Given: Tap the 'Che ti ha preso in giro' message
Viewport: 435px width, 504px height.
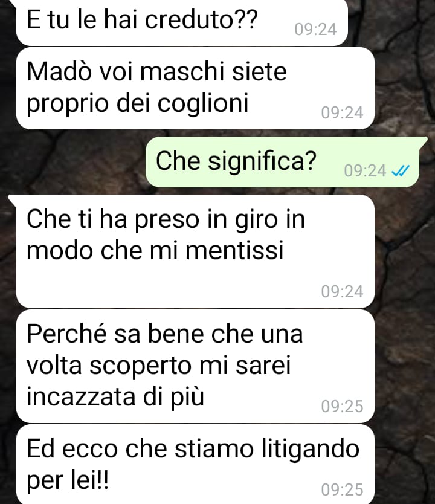Looking at the screenshot, I should click(x=195, y=251).
